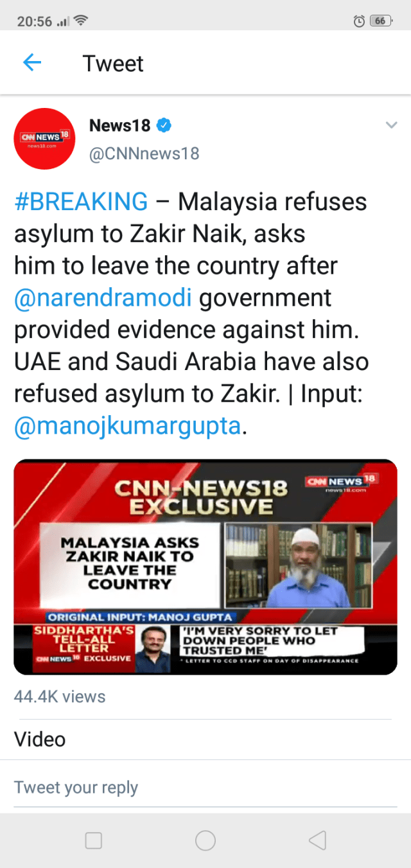
Task: Tap the 44.4K views count
Action: [x=60, y=696]
